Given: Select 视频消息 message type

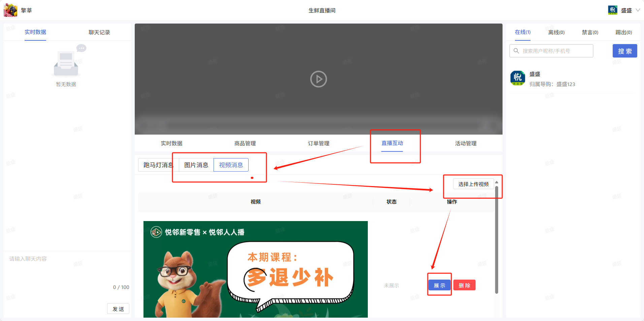Looking at the screenshot, I should pyautogui.click(x=231, y=165).
